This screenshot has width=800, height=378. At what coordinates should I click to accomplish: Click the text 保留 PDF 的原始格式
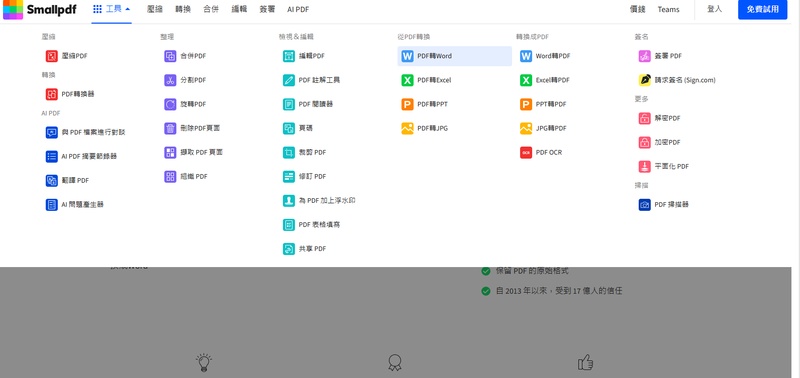[532, 271]
